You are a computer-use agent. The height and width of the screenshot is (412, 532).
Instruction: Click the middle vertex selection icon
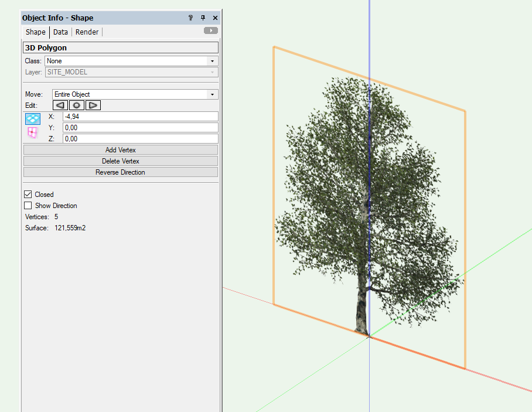pos(76,105)
